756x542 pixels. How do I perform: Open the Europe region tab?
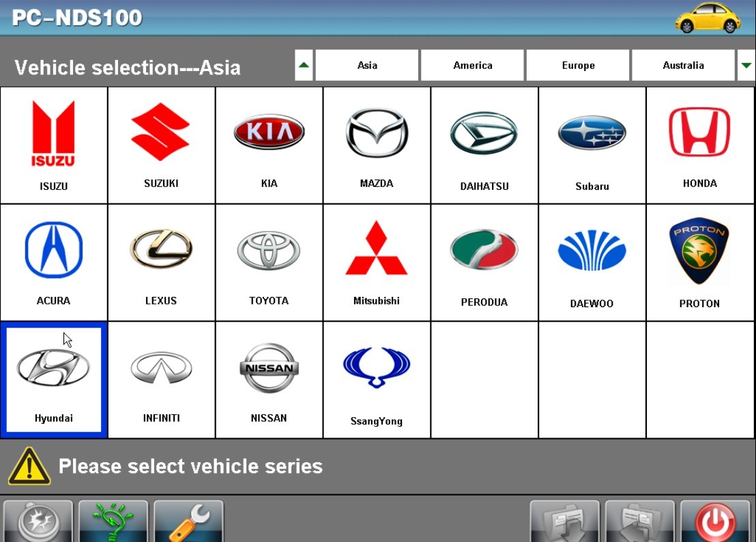click(x=578, y=65)
